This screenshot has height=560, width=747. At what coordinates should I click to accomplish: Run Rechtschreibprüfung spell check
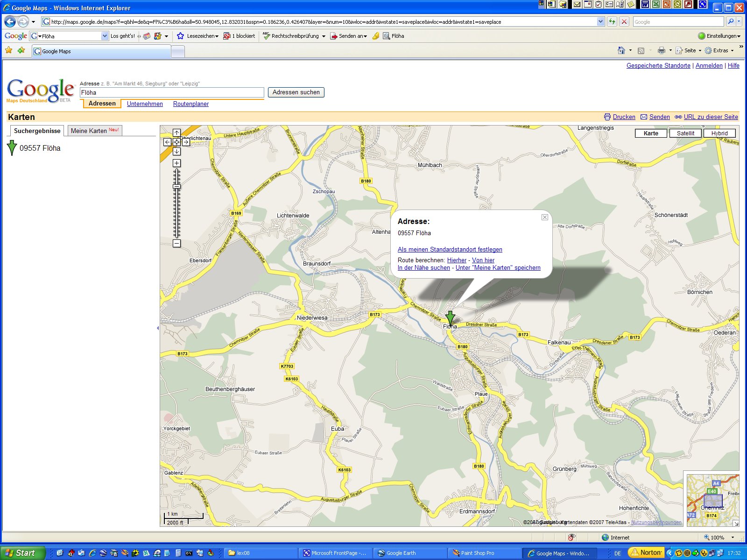(294, 36)
